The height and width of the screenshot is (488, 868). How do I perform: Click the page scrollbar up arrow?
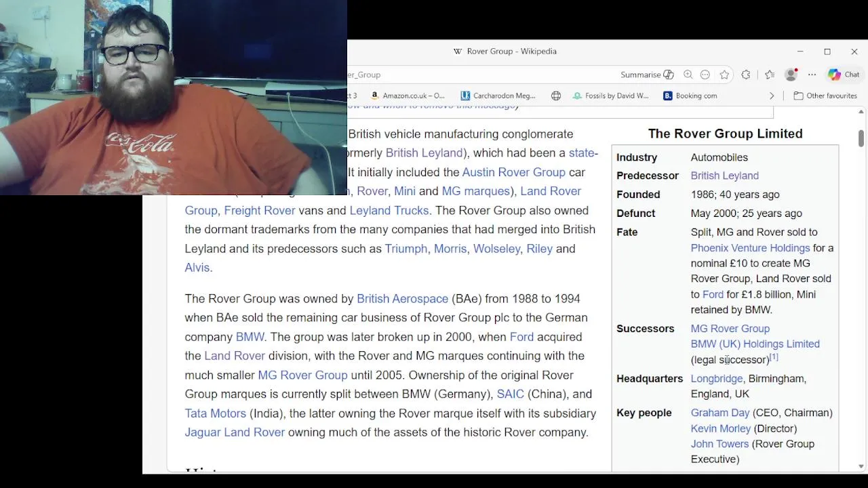point(861,113)
